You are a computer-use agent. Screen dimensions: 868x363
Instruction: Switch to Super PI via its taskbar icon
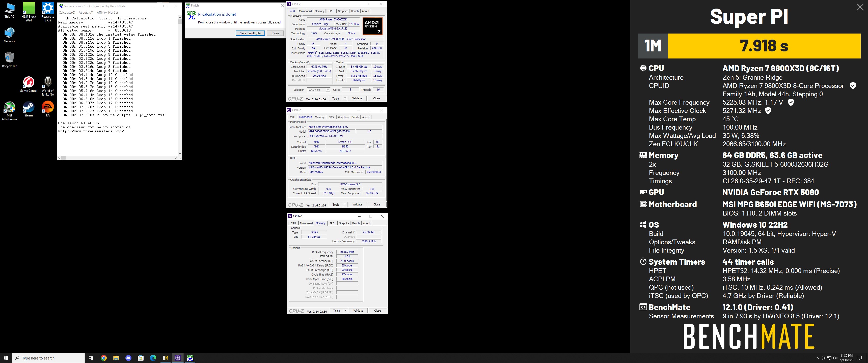pyautogui.click(x=191, y=358)
